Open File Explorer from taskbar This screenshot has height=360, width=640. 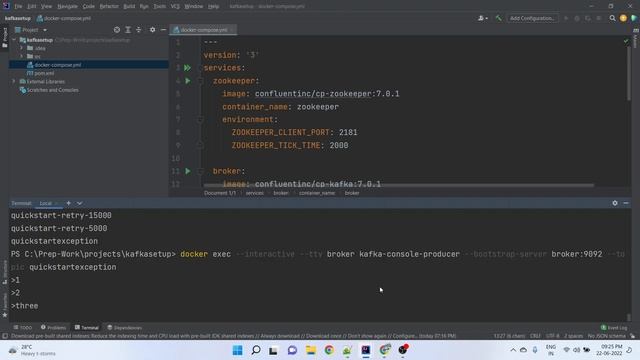coord(311,350)
